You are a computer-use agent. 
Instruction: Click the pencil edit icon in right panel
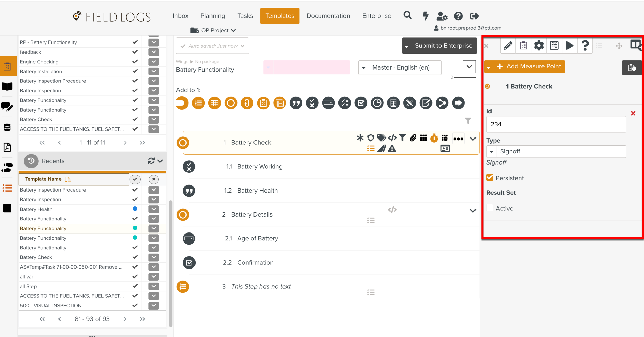(508, 46)
